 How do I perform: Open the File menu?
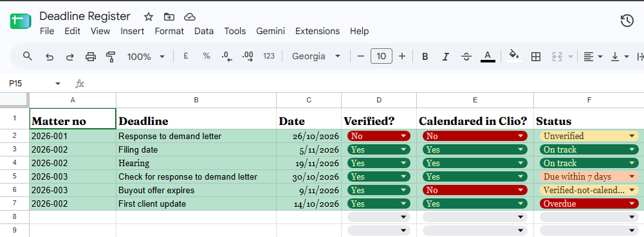[47, 32]
